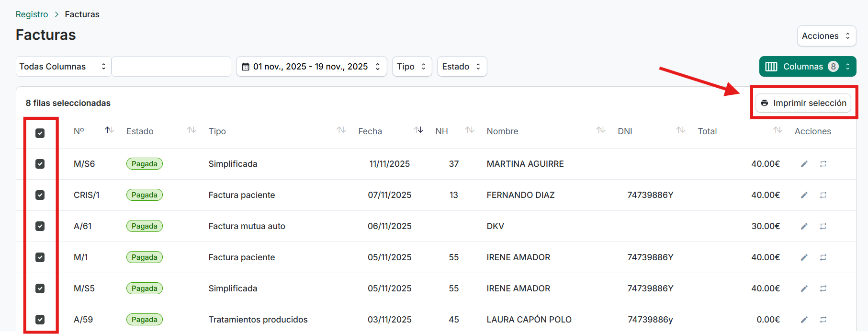Click the Imprimir selección button

coord(803,103)
